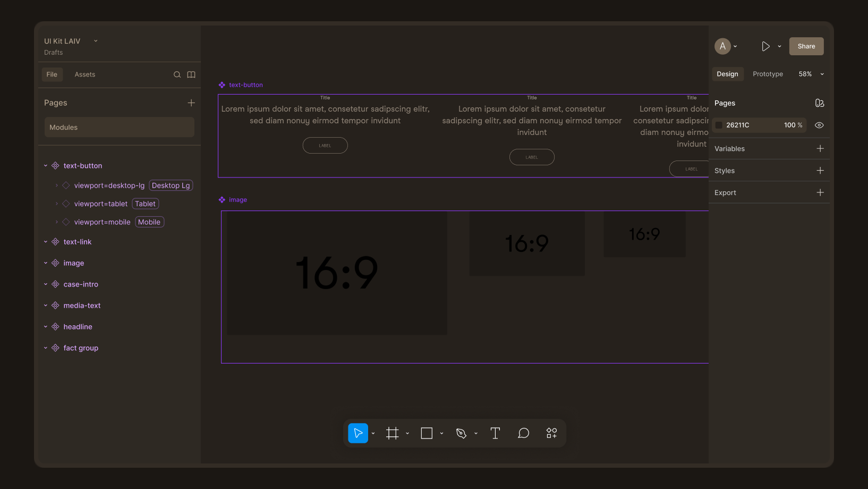
Task: Select the Comment tool
Action: click(523, 433)
